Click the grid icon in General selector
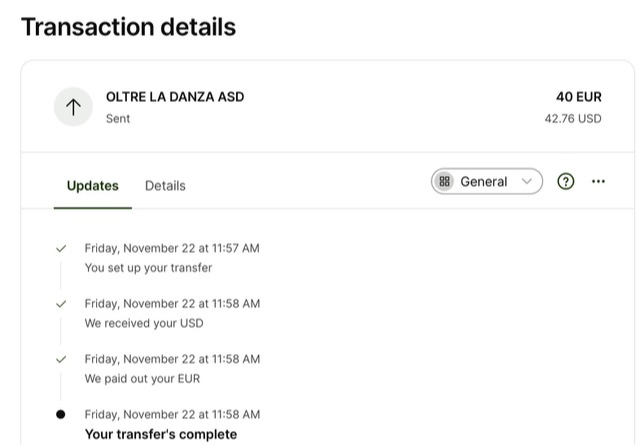 click(x=445, y=181)
